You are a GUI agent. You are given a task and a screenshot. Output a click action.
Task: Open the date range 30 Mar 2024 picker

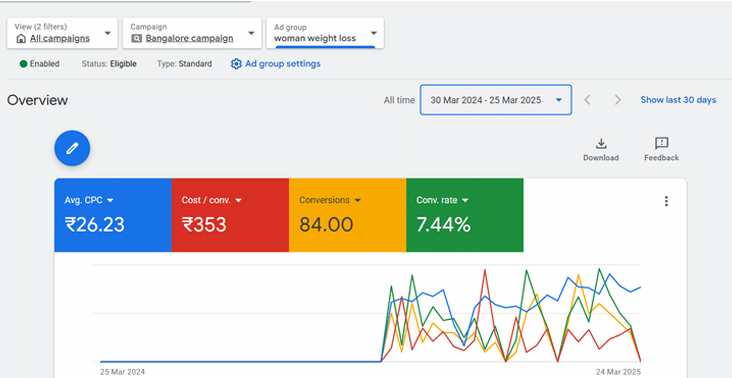coord(496,100)
